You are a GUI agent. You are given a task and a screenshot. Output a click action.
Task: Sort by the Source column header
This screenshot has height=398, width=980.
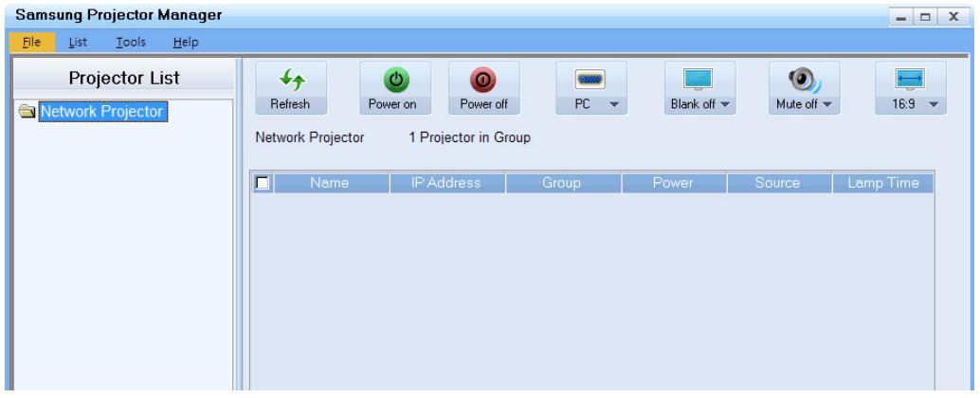(x=779, y=183)
